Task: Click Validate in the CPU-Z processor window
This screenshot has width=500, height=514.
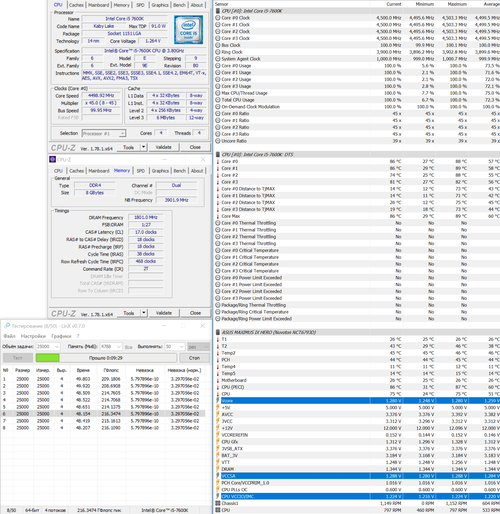Action: tap(163, 147)
